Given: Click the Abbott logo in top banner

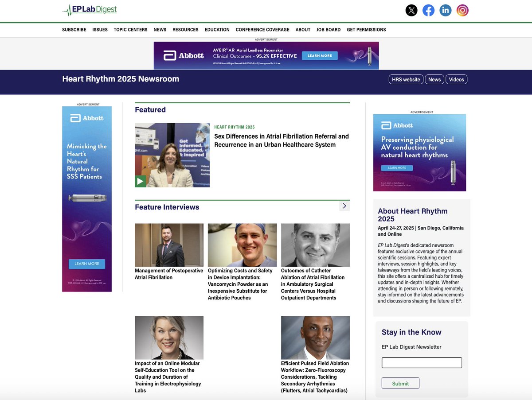Looking at the screenshot, I should point(184,55).
